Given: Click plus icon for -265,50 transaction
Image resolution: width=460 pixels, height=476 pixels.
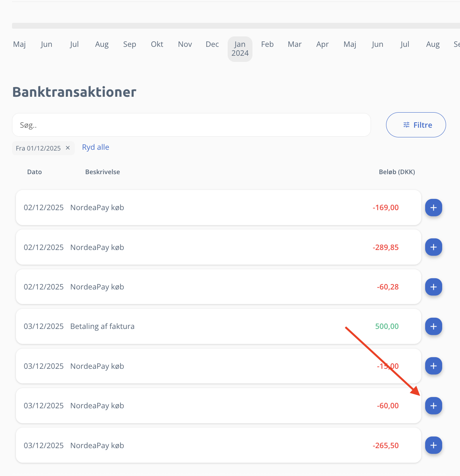Looking at the screenshot, I should [433, 445].
